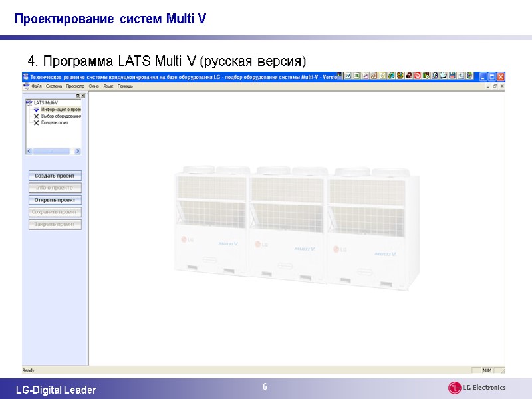Click the checkmark icon beside Информация о проекте

(37, 110)
